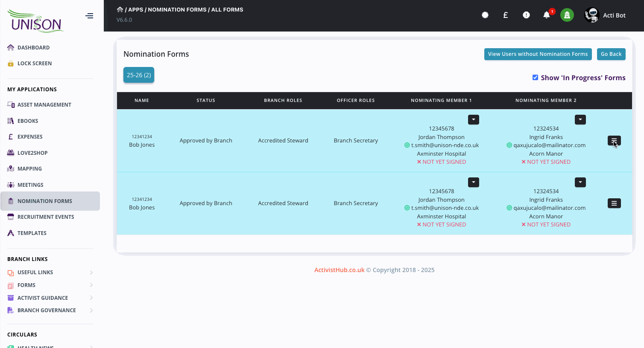644x348 pixels.
Task: Click the exclamation alert icon in header
Action: tap(526, 15)
